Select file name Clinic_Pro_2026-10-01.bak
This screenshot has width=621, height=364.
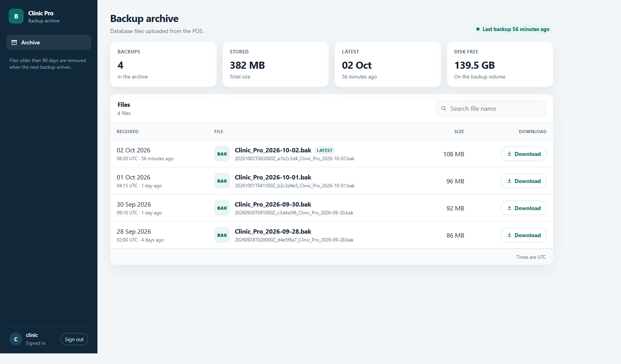tap(273, 177)
